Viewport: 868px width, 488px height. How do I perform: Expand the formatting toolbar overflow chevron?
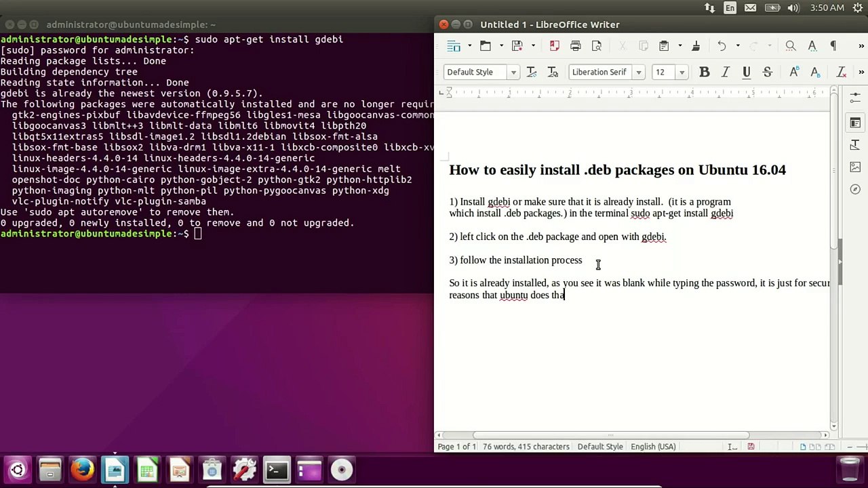[x=861, y=72]
